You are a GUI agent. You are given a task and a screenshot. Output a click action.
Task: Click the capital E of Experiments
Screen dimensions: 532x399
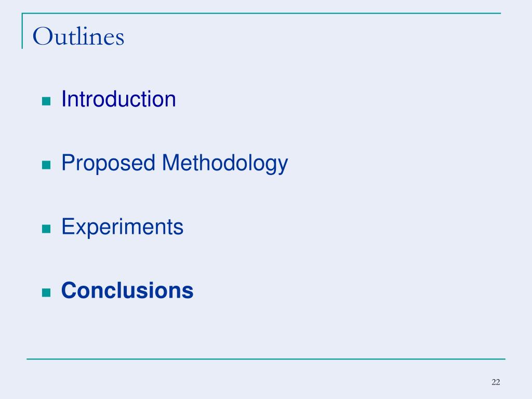(x=68, y=227)
